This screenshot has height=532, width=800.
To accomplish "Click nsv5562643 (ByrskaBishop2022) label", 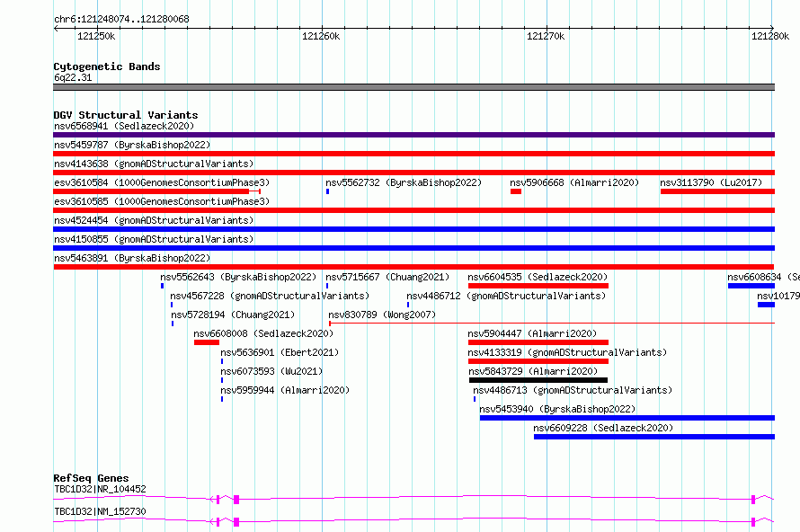I will 238,277.
